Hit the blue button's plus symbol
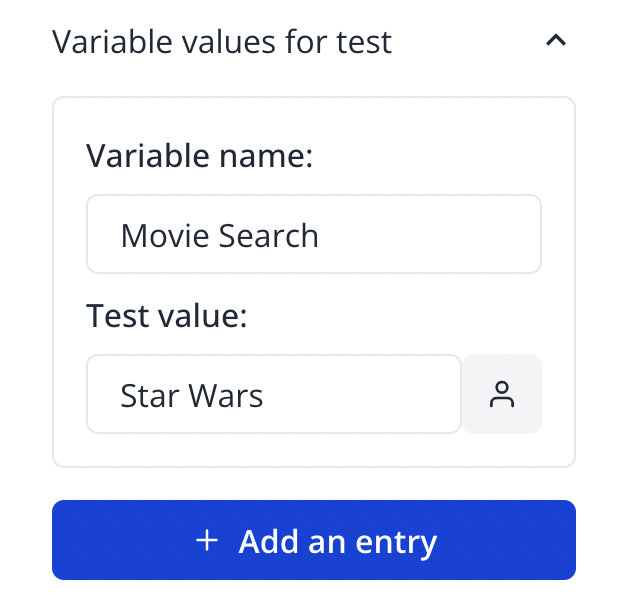This screenshot has width=628, height=606. point(207,541)
